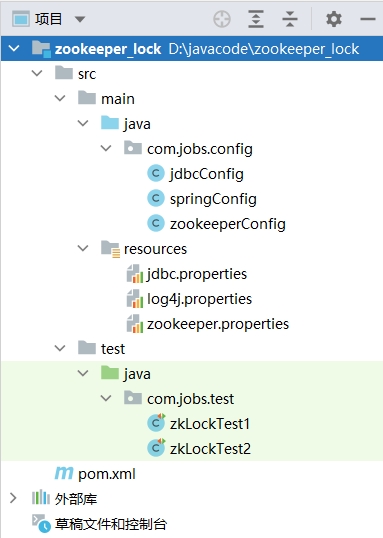
Task: Click the green java test sources folder icon
Action: click(x=110, y=373)
